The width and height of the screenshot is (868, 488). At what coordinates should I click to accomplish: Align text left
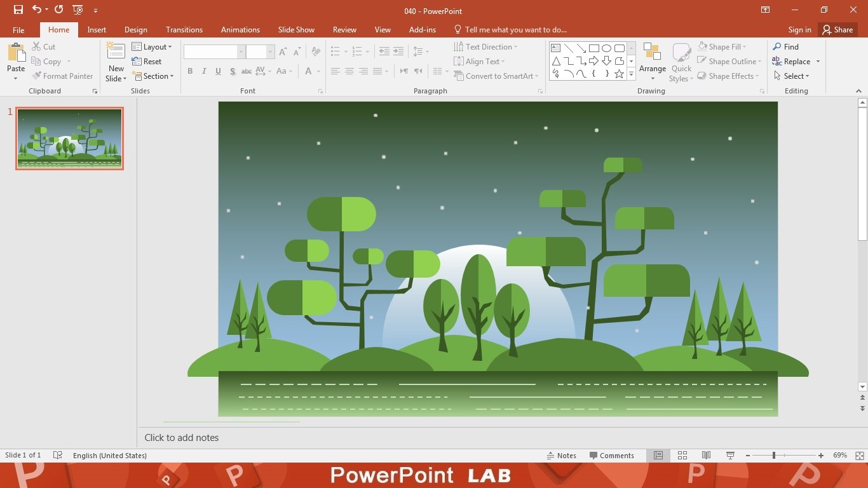pyautogui.click(x=336, y=71)
